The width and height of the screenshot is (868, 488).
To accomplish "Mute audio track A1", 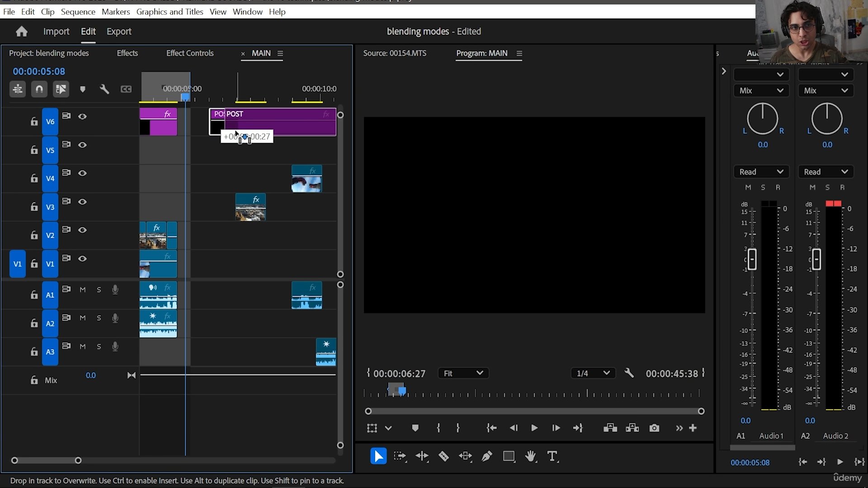I will 82,290.
